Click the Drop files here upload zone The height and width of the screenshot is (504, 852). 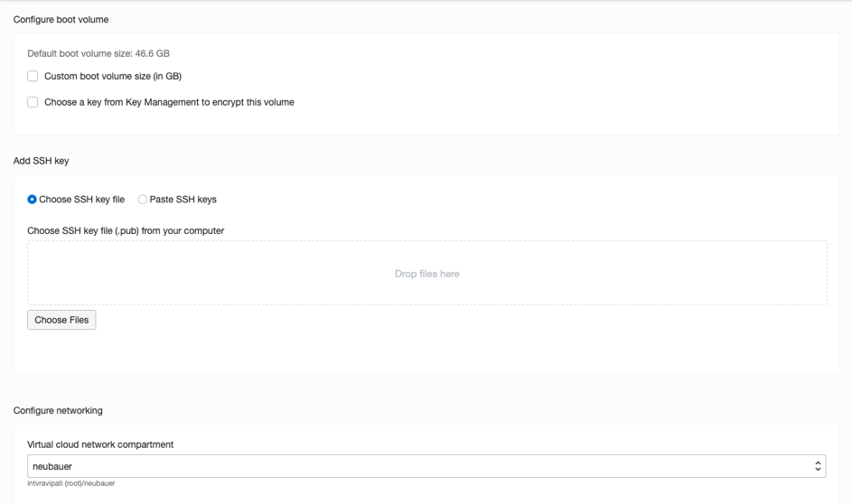(426, 273)
